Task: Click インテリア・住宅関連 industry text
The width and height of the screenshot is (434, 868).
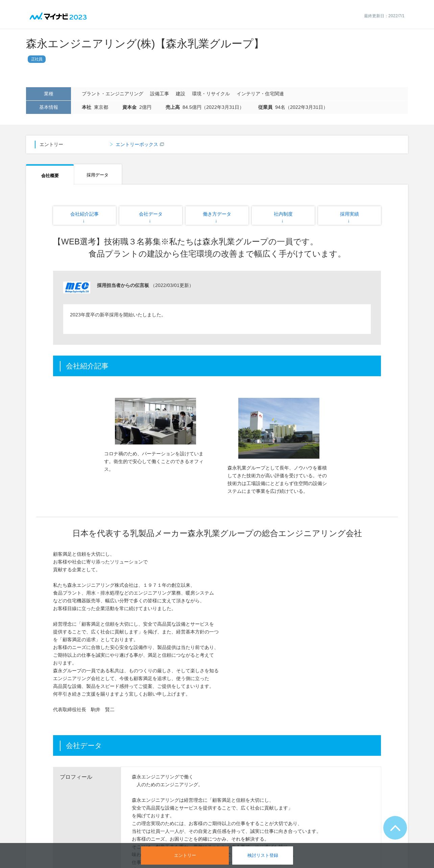Action: tap(260, 94)
